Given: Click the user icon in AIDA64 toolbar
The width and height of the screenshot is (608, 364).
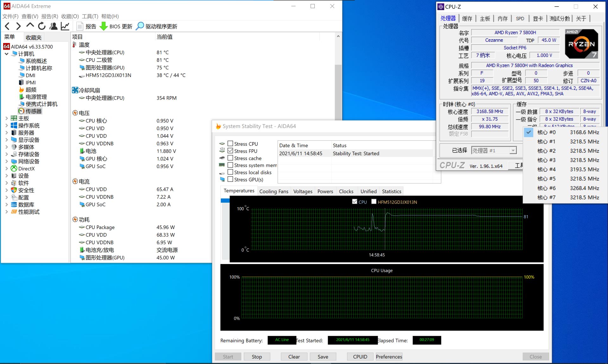Looking at the screenshot, I should (54, 26).
